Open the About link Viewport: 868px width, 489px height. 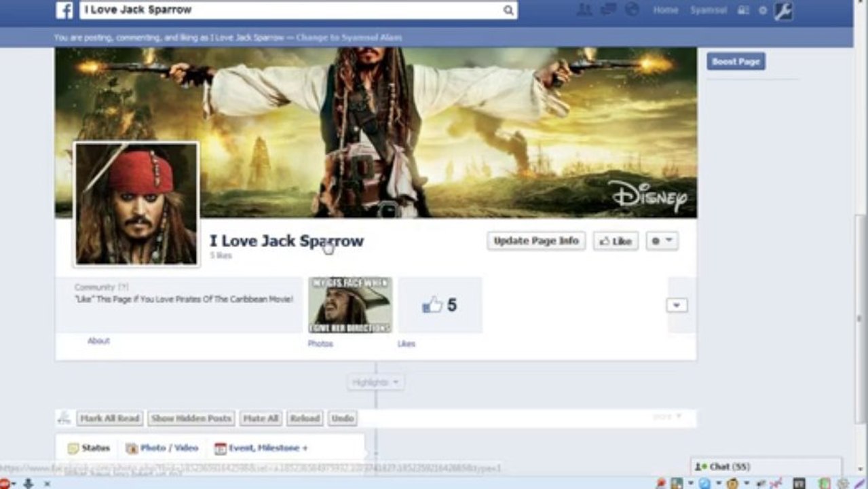[98, 341]
